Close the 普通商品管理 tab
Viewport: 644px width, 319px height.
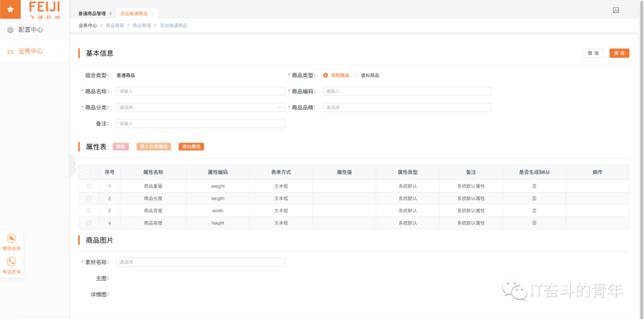click(x=110, y=14)
